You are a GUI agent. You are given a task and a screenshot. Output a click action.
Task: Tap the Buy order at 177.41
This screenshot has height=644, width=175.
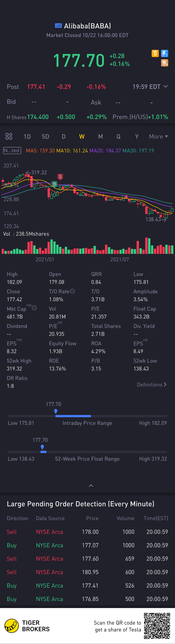pyautogui.click(x=87, y=585)
